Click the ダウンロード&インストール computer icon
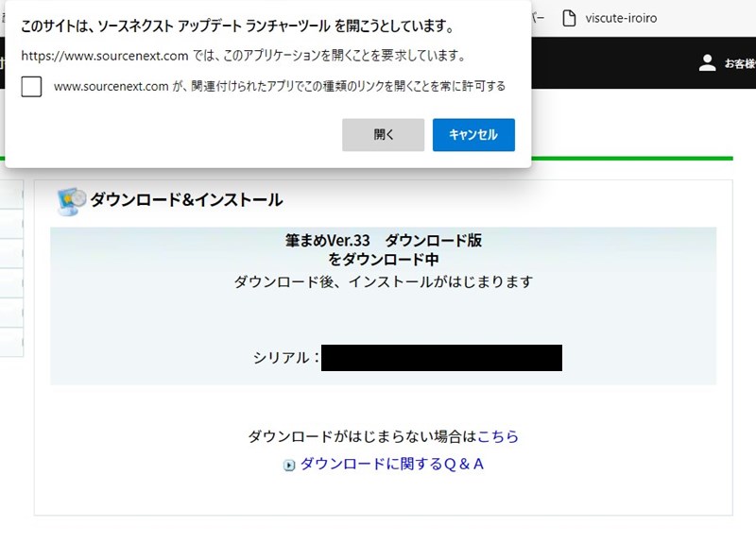The height and width of the screenshot is (543, 756). click(71, 201)
